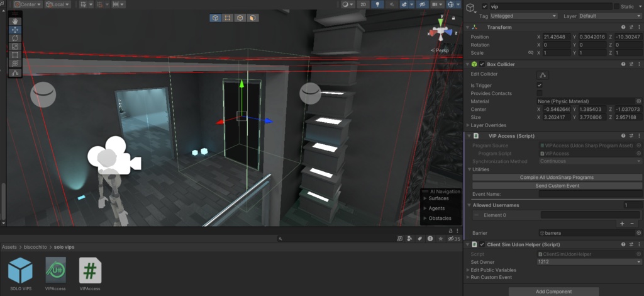Viewport: 644px width, 296px height.
Task: Click the dashed square overlay icon
Action: point(228,18)
